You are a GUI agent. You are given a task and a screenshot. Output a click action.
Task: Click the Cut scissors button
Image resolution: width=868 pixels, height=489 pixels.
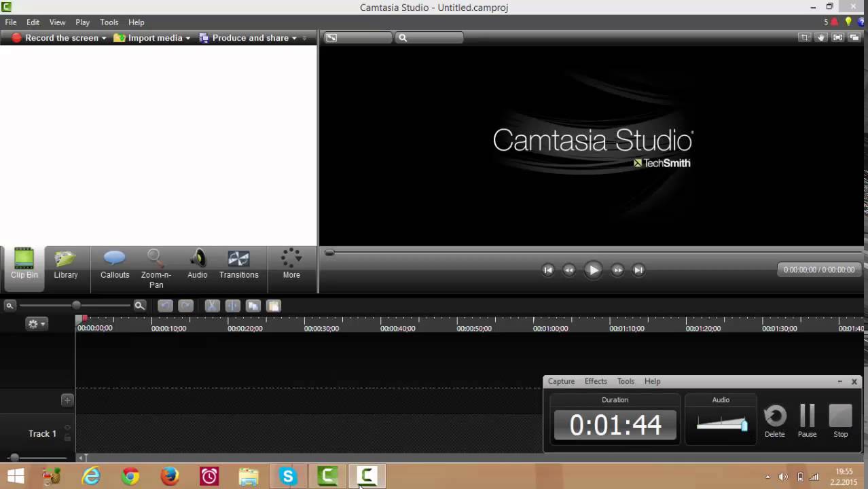point(212,306)
